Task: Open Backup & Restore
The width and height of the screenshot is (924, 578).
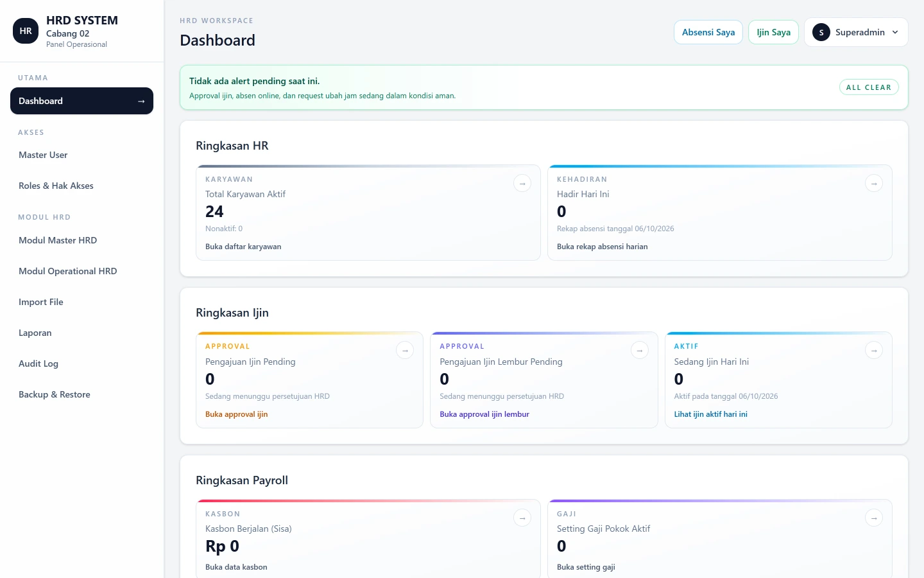Action: tap(81, 394)
